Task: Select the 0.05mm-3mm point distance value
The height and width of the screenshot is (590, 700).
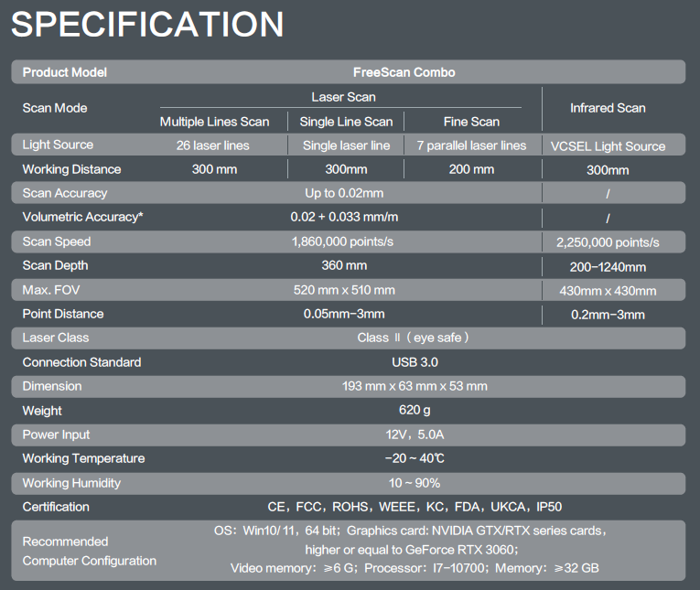Action: 344,314
